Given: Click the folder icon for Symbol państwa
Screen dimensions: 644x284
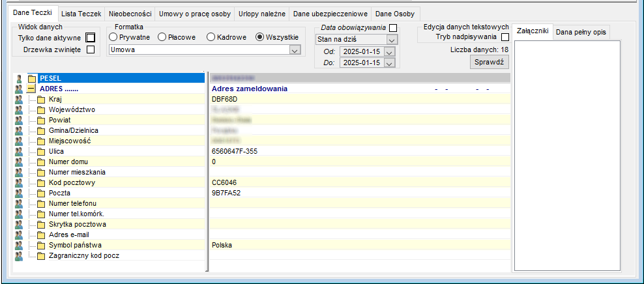Looking at the screenshot, I should [40, 246].
